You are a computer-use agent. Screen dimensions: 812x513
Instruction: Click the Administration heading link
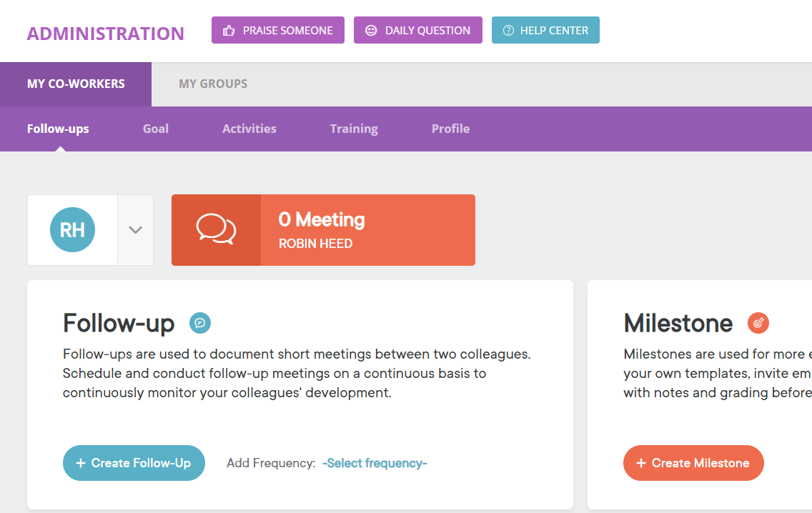(106, 34)
